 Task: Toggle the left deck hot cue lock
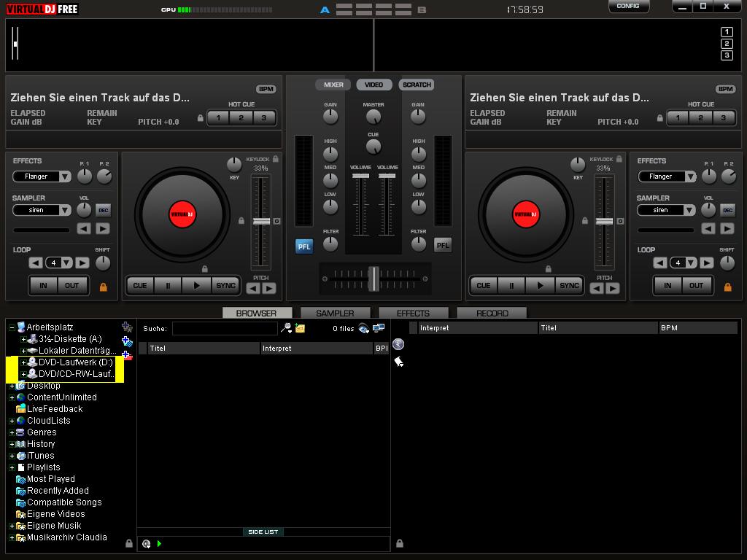click(x=200, y=117)
